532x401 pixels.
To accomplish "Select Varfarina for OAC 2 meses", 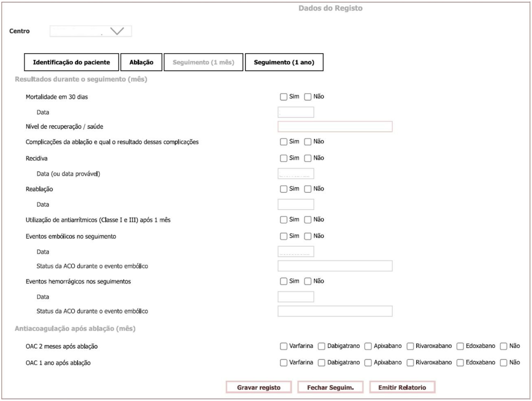I will (284, 346).
